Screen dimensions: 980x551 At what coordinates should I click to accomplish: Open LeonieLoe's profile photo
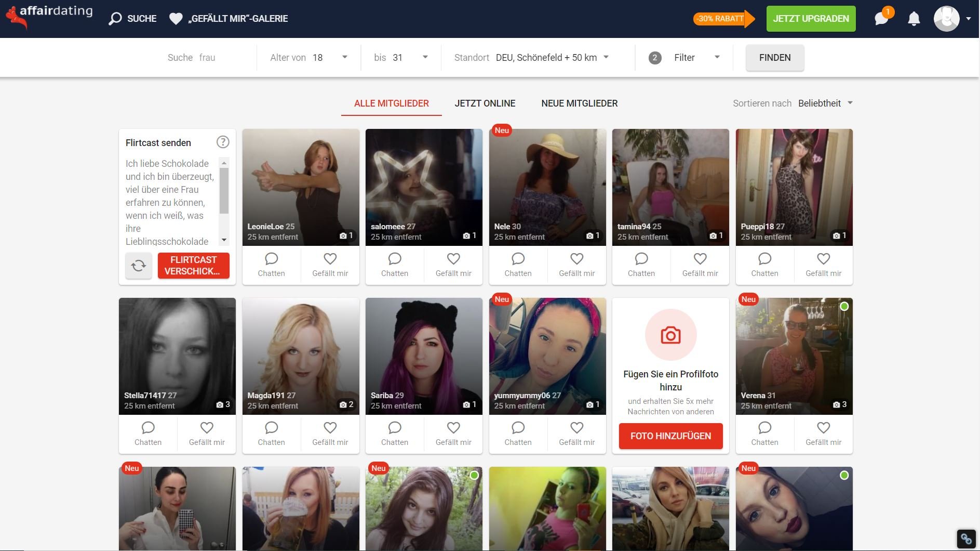pos(301,187)
